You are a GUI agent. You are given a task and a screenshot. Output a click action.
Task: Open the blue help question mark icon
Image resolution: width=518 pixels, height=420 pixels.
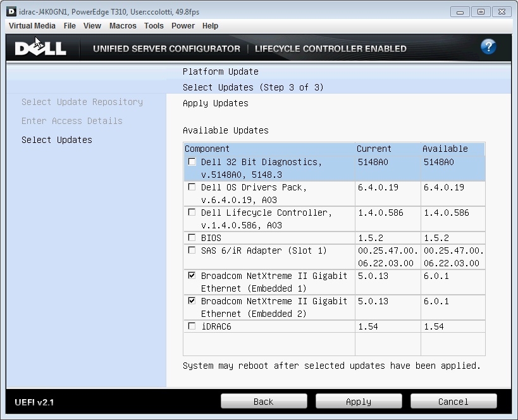(x=488, y=47)
